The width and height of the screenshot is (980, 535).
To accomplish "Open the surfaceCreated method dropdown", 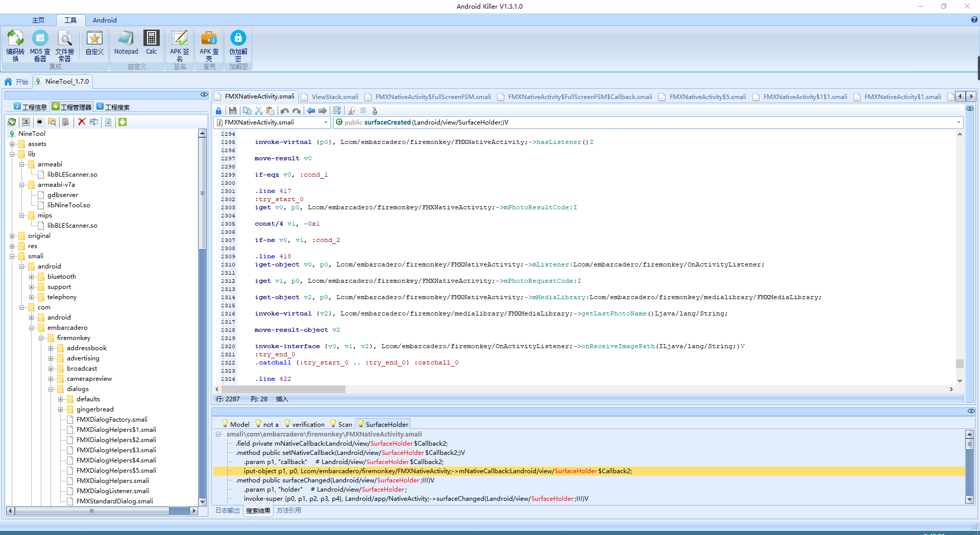I will [958, 123].
